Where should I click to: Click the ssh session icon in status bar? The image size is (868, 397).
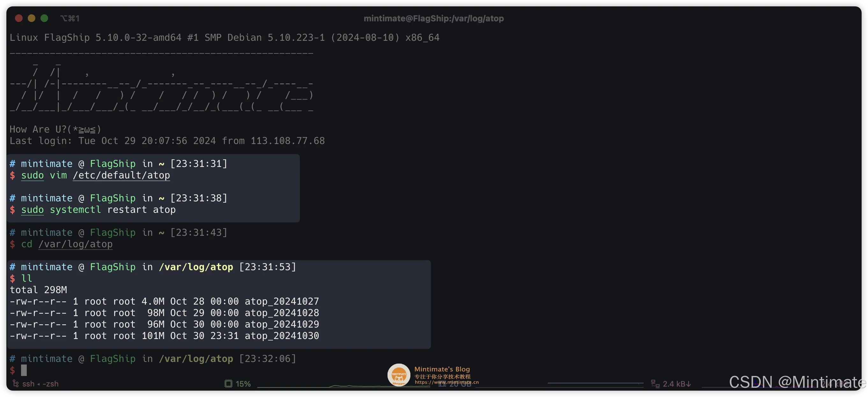click(x=16, y=383)
